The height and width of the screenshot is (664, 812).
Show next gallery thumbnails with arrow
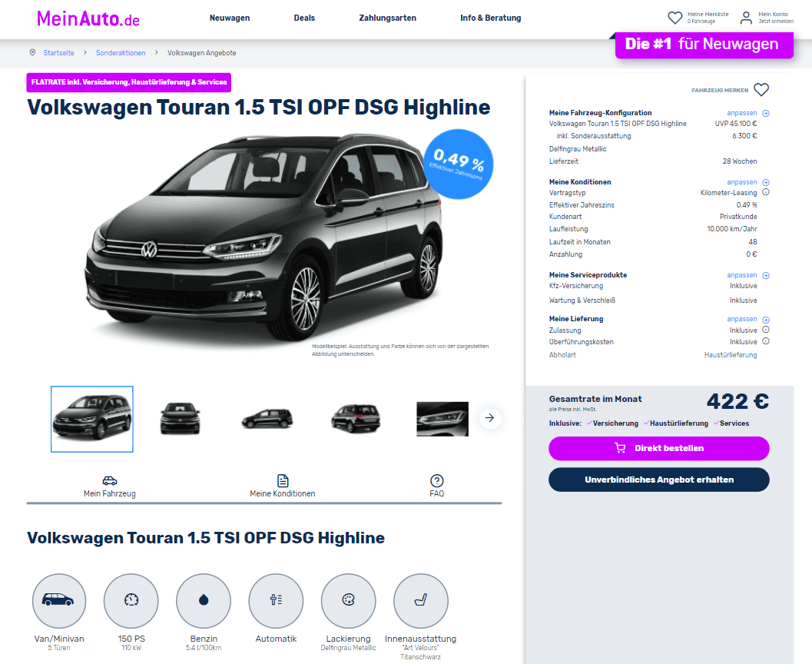(490, 418)
